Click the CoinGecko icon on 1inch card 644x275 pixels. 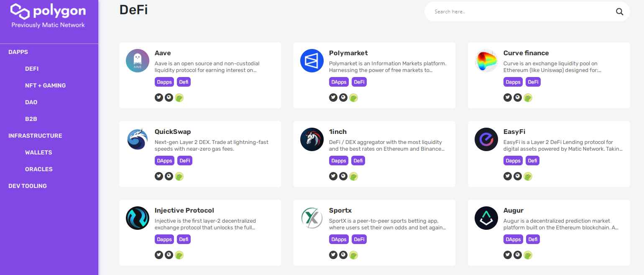coord(354,177)
